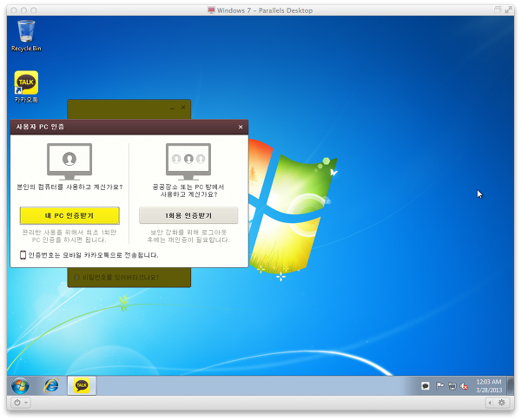Click the text 인증번호는 모바일 카카오톡으로 전송됩니다.
The height and width of the screenshot is (420, 521).
point(94,255)
